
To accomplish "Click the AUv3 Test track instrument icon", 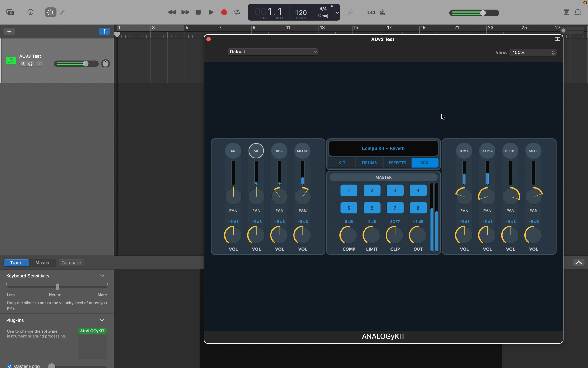I will (11, 60).
